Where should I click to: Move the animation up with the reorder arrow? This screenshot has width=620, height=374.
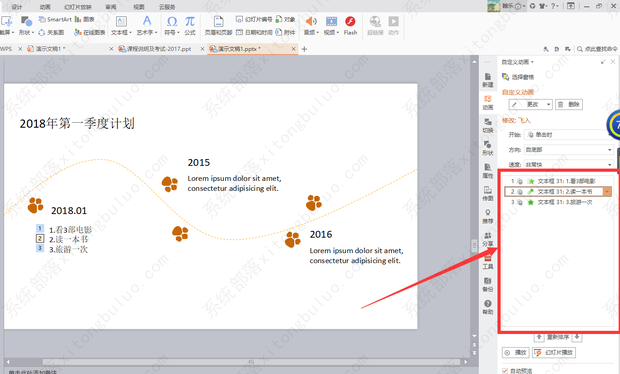point(539,337)
